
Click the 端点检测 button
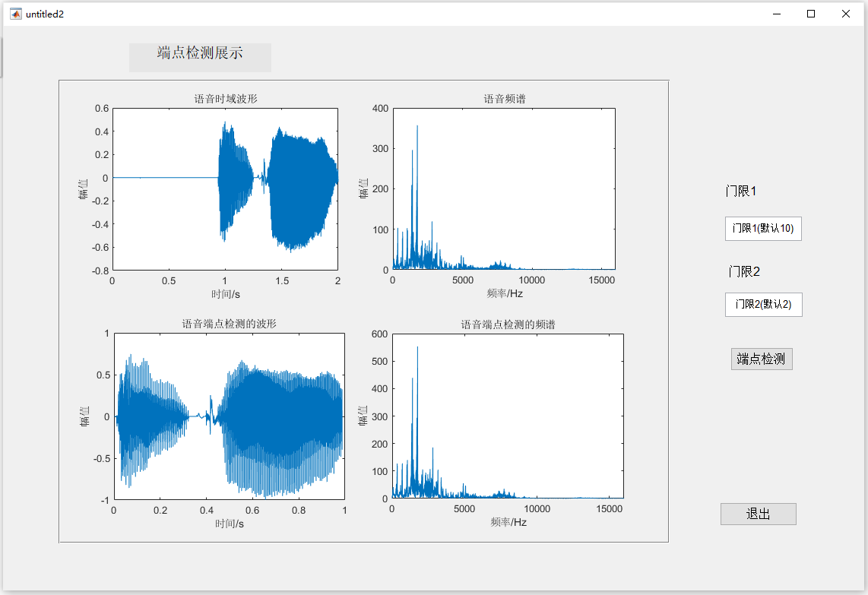tap(761, 359)
